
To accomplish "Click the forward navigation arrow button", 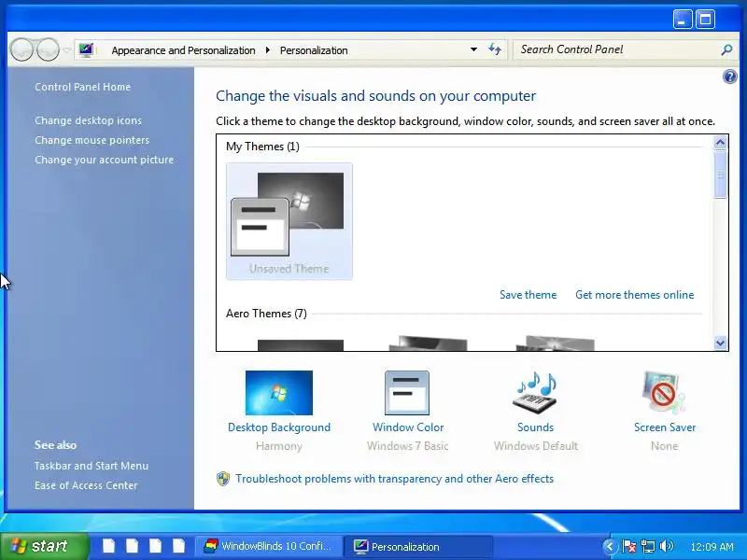I will click(49, 49).
